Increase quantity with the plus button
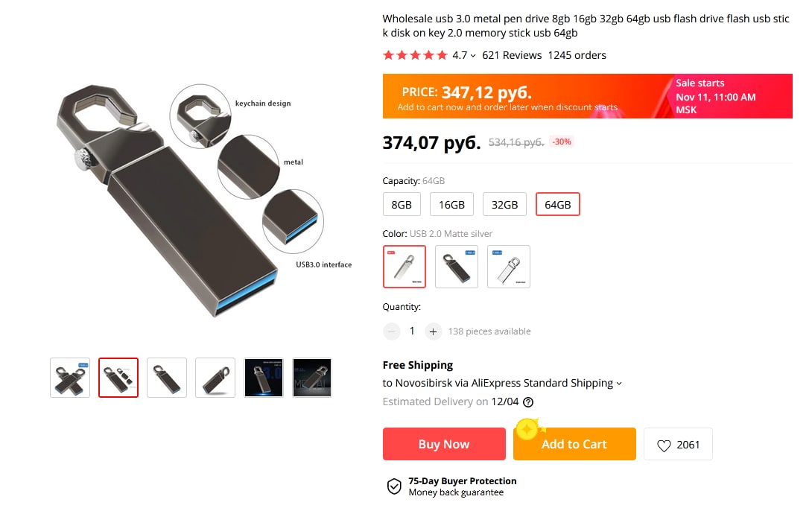Viewport: 812px width, 511px height. (433, 331)
